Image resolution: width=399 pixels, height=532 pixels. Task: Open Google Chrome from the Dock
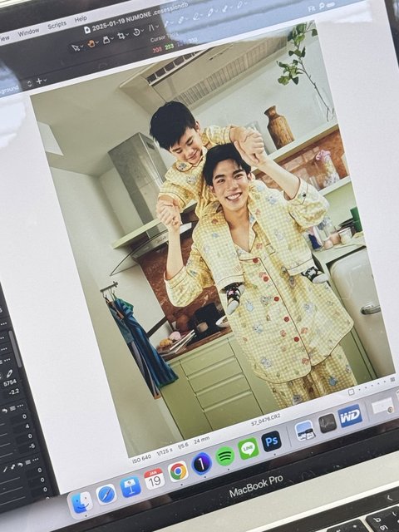(x=178, y=471)
